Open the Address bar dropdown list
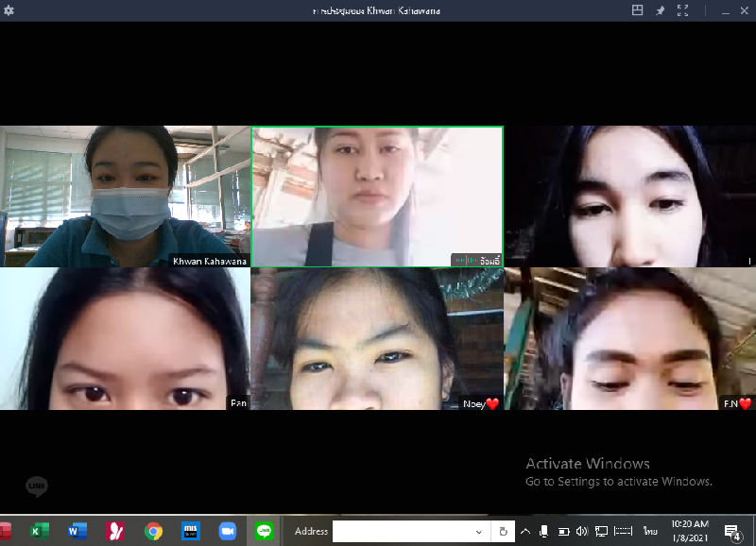This screenshot has height=546, width=756. pyautogui.click(x=478, y=531)
